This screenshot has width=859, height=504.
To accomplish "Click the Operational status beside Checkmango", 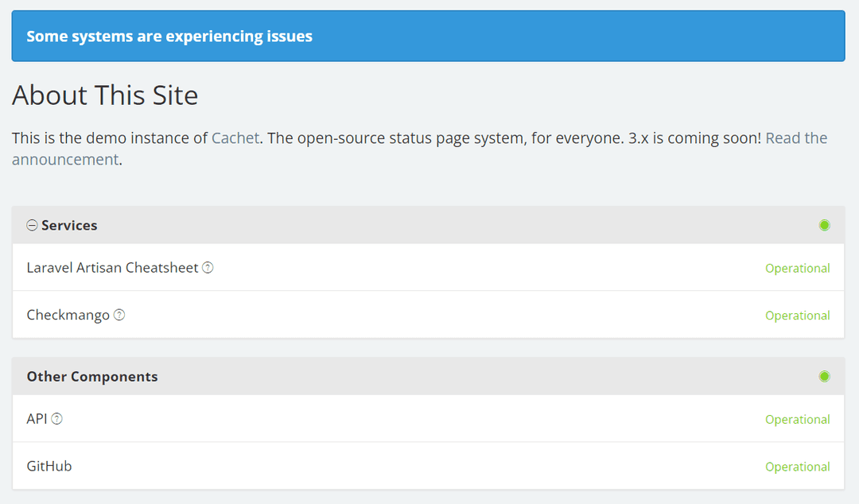I will [x=798, y=315].
